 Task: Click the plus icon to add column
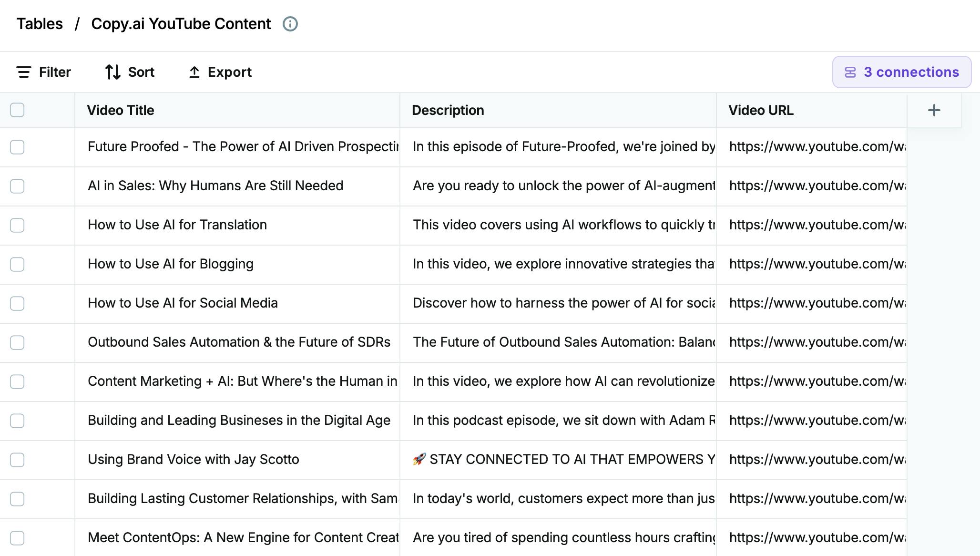934,110
